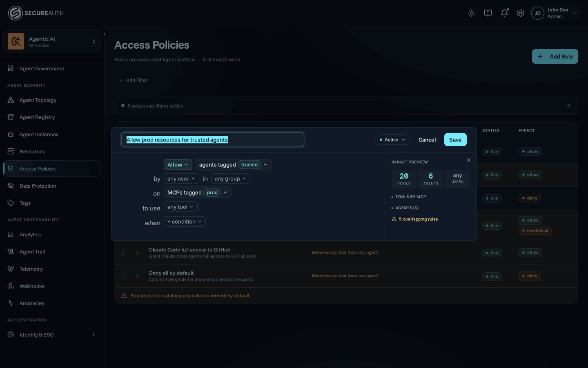Click the live status of Claude Code rule
588x368 pixels.
(x=492, y=253)
